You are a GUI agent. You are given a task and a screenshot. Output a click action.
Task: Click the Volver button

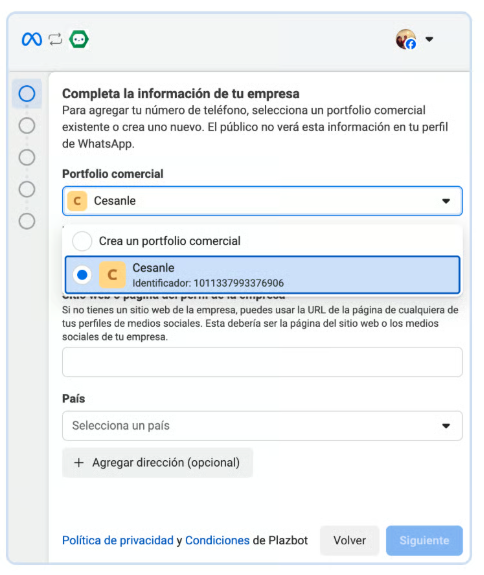349,541
